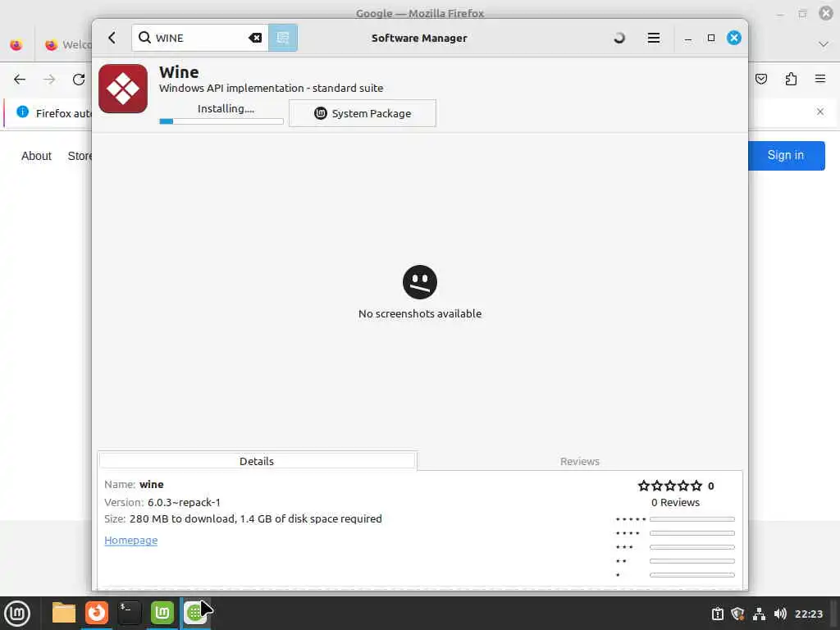Open the Linux Mint start menu
The height and width of the screenshot is (630, 840).
pos(17,613)
